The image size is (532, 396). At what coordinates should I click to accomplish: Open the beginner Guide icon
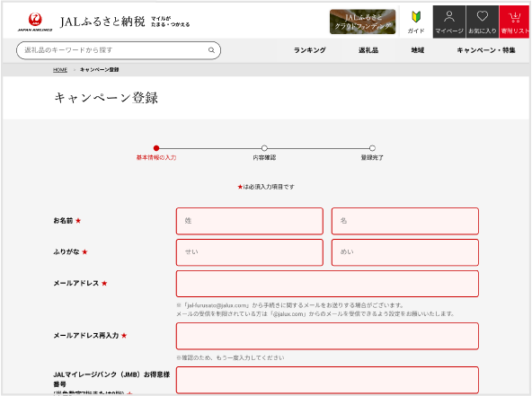(x=416, y=22)
